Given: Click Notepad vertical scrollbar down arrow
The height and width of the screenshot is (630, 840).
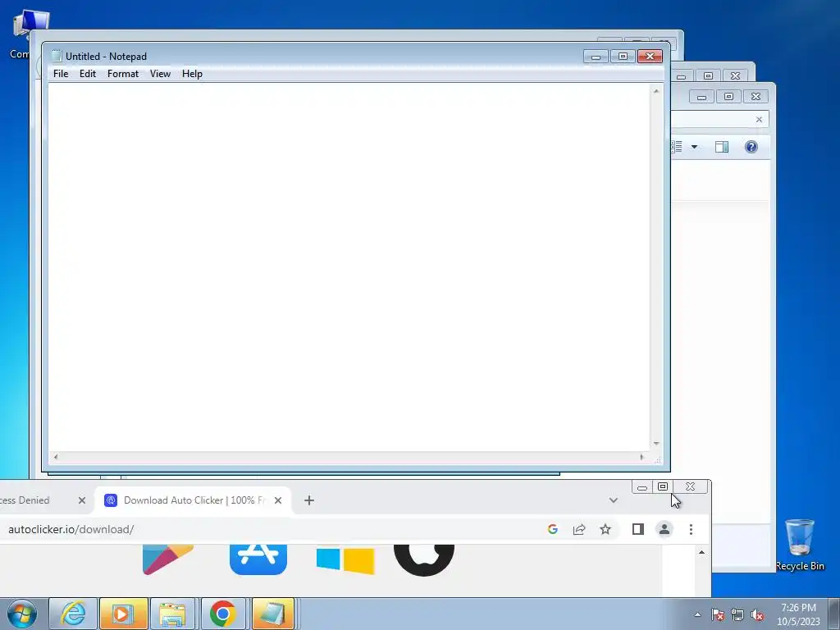Looking at the screenshot, I should pyautogui.click(x=656, y=444).
